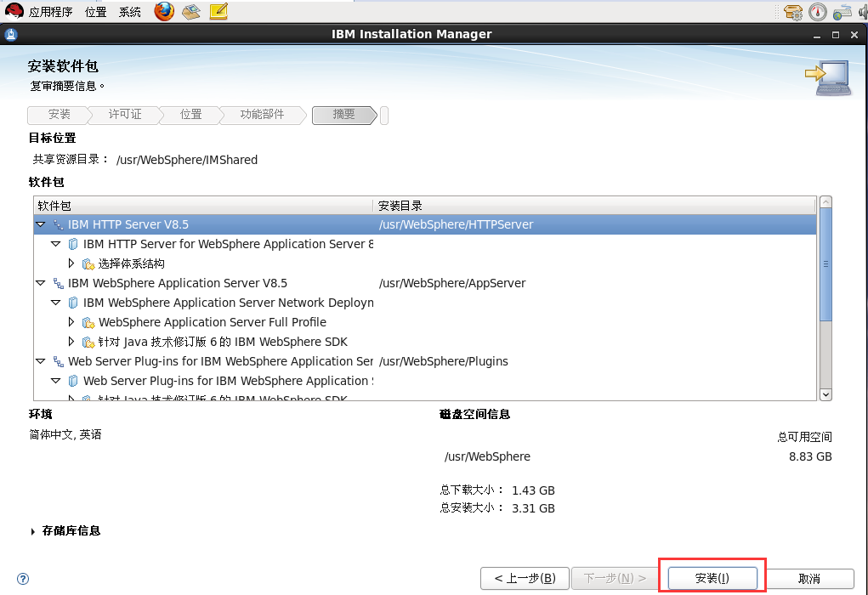Click the IBM HTTP Server V8.5 package group icon
This screenshot has width=868, height=595.
pyautogui.click(x=58, y=224)
